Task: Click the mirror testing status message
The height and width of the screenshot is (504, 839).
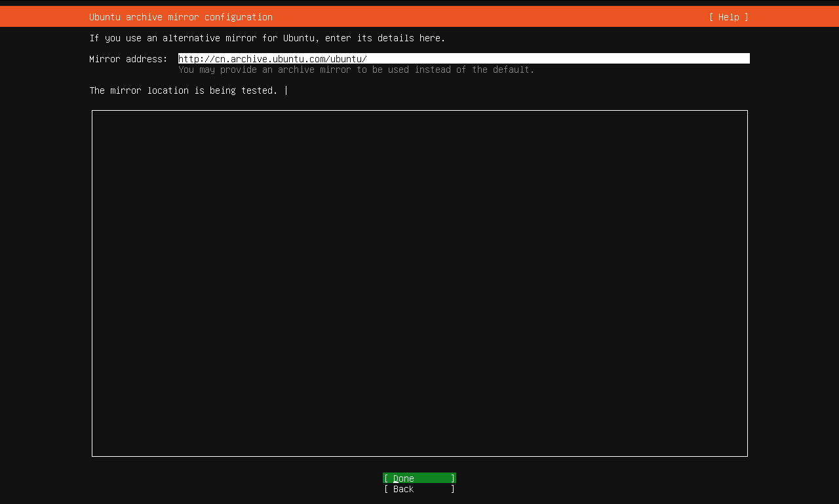Action: coord(185,90)
